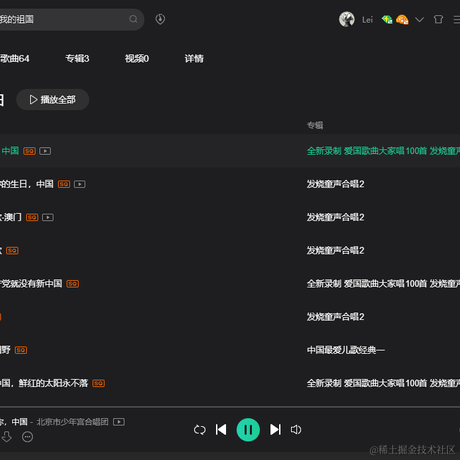Open album link on 鲜红的太阳永不落 row
The width and height of the screenshot is (460, 460).
[383, 383]
